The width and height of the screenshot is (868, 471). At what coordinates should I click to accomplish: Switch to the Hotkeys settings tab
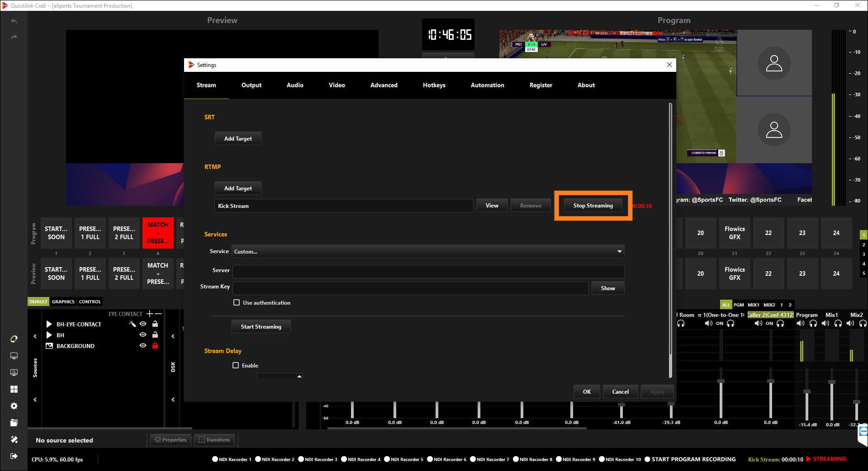[x=434, y=85]
